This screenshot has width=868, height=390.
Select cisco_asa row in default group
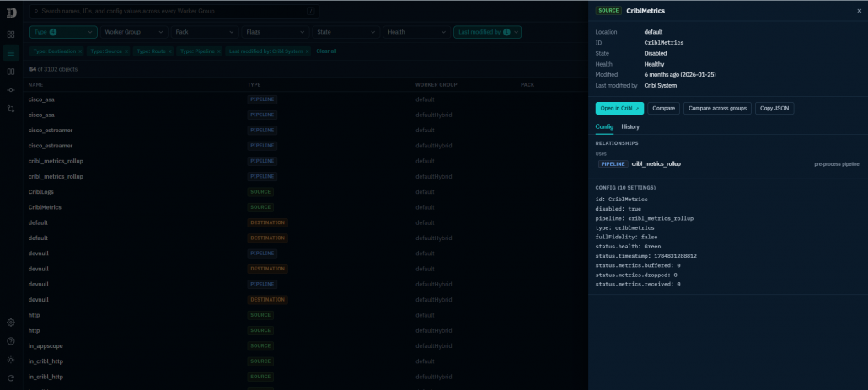pos(306,99)
